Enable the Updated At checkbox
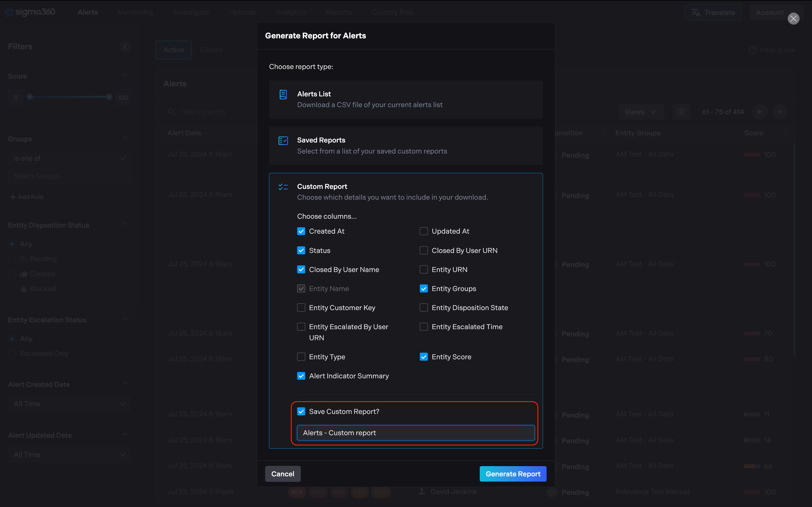 [424, 231]
